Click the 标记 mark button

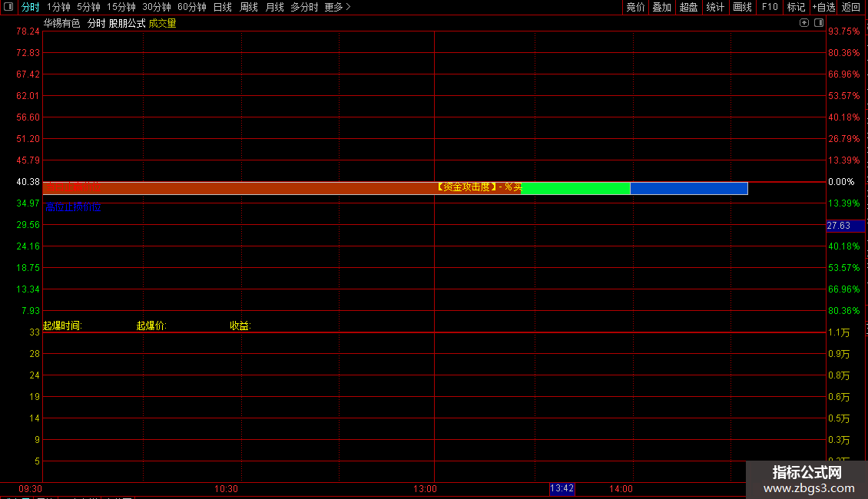pyautogui.click(x=796, y=7)
